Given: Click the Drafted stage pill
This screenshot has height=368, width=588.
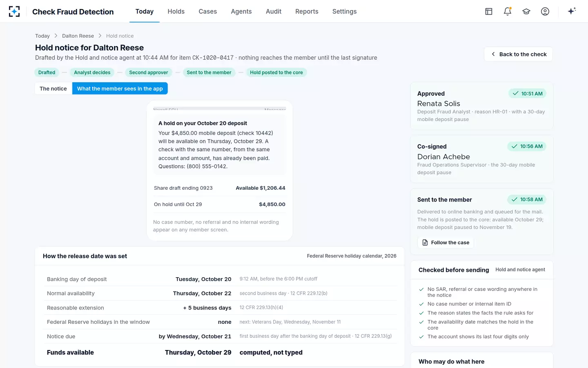Looking at the screenshot, I should click(47, 72).
